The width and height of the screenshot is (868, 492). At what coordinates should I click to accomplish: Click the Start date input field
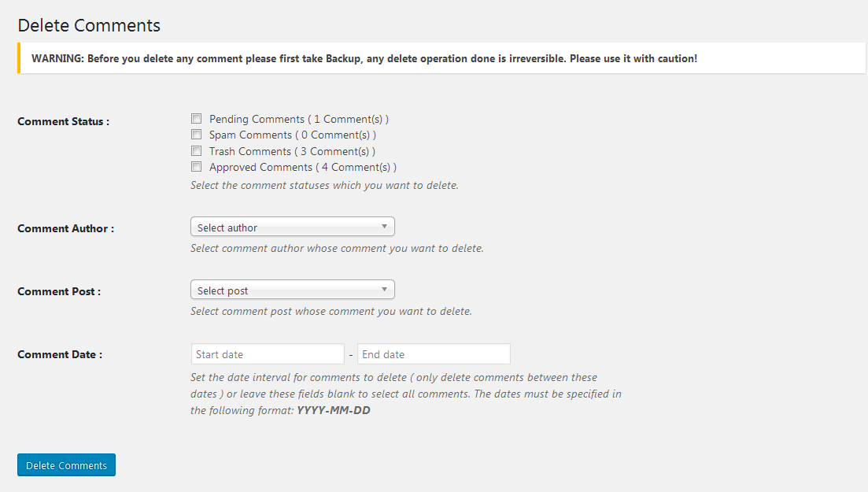click(268, 354)
